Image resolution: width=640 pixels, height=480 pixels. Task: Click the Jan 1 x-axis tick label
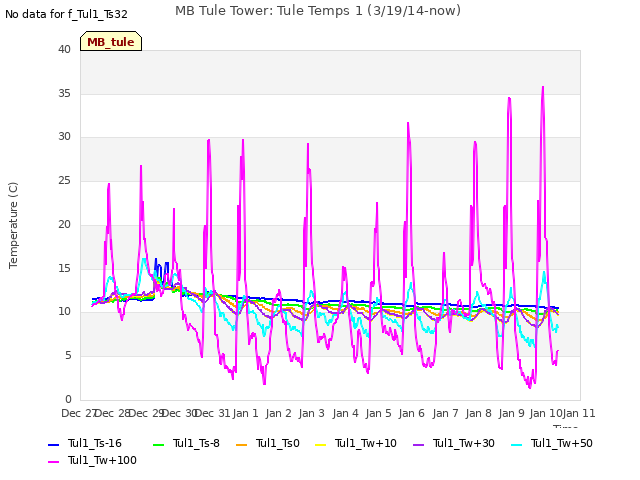pos(246,413)
